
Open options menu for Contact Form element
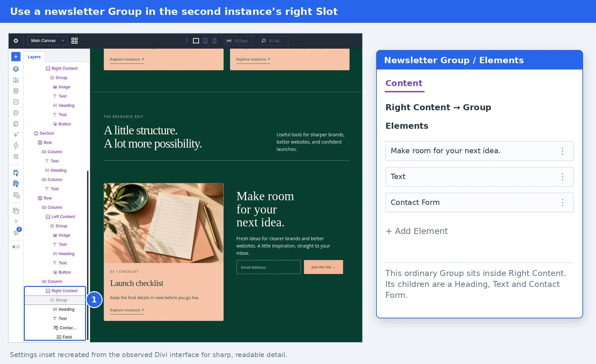562,203
